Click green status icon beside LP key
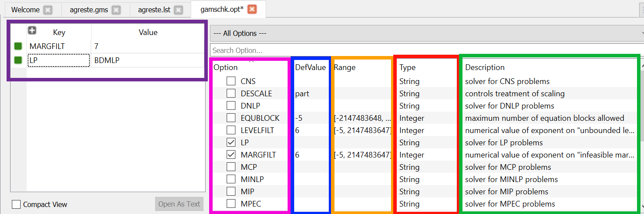Viewport: 644px width, 214px height. (18, 60)
